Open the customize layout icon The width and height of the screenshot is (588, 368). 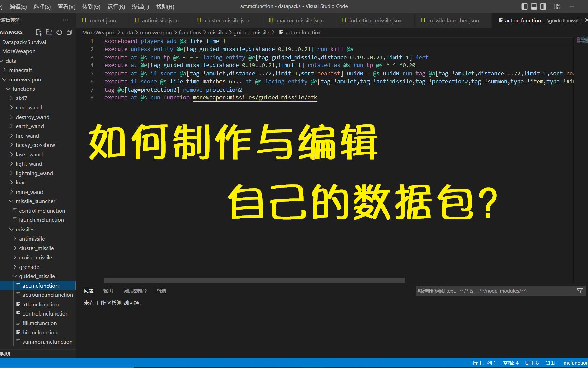pos(557,6)
